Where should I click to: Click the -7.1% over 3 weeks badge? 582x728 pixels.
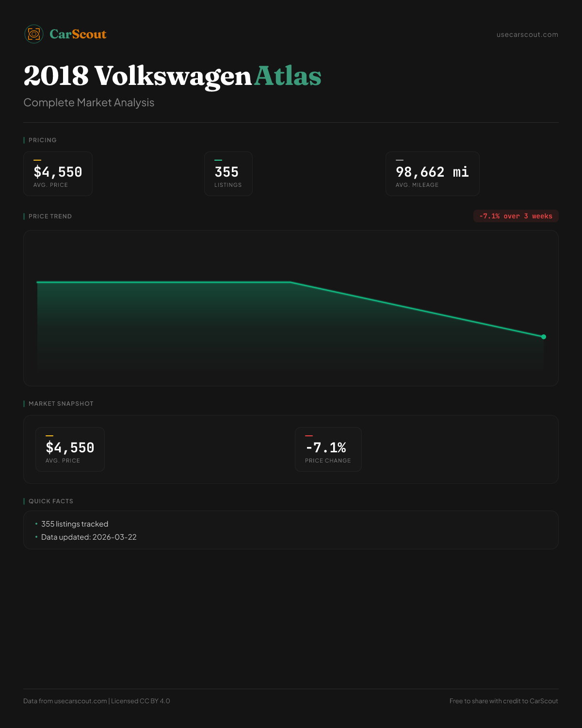[516, 216]
